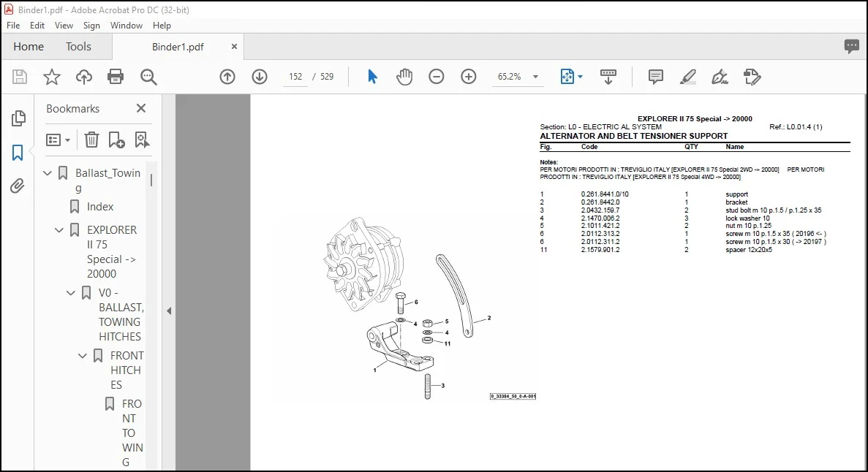
Task: Click the bookmarks panel scrollbar
Action: coord(151,180)
